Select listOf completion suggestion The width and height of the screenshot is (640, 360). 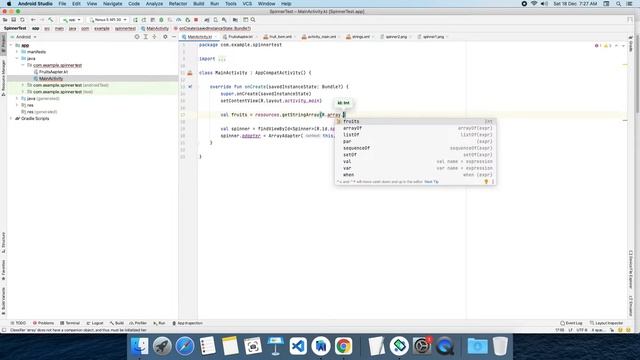point(416,135)
